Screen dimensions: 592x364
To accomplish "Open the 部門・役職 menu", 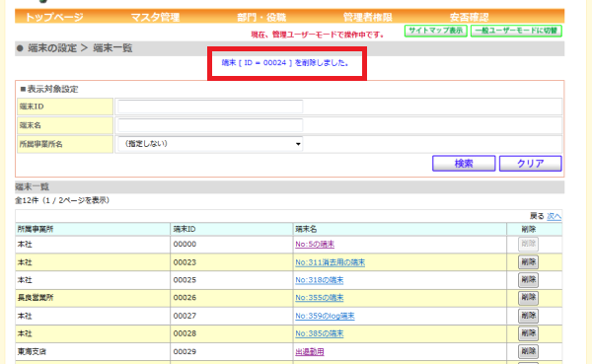I will [261, 18].
